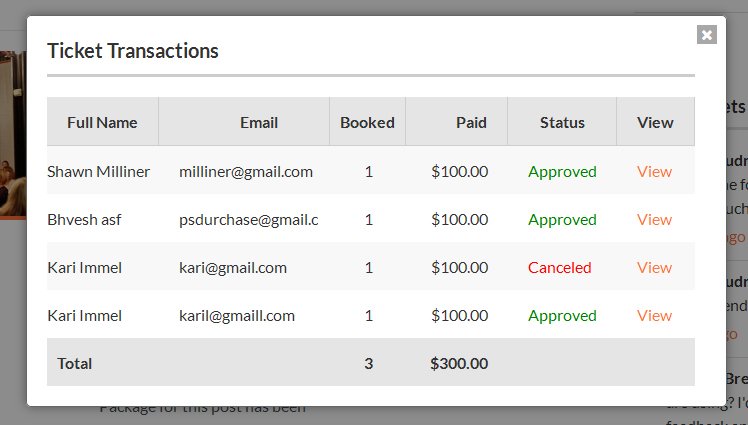Close the Ticket Transactions dialog
This screenshot has width=748, height=425.
click(x=706, y=34)
